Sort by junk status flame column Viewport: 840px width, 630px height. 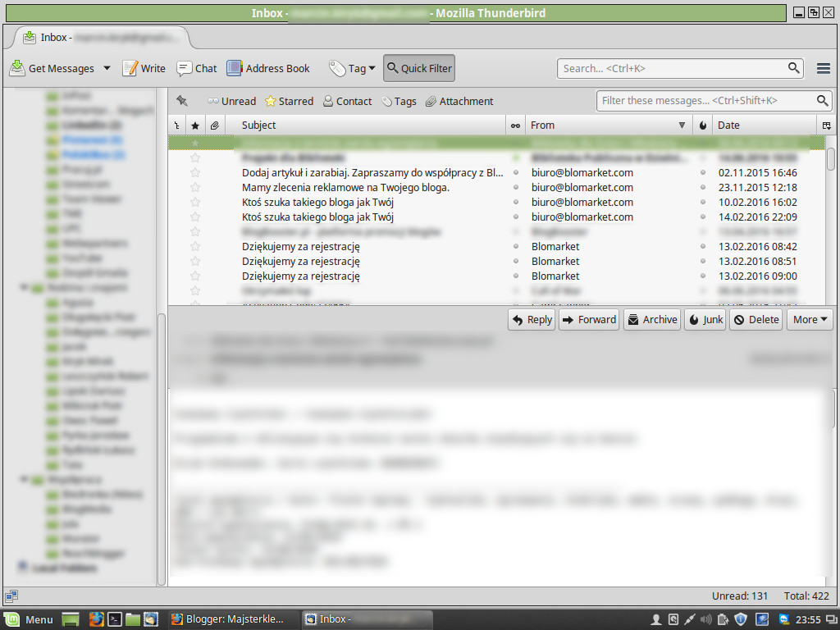coord(703,126)
